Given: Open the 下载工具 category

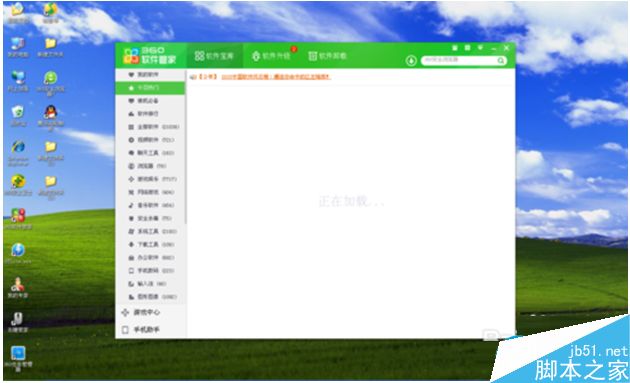Looking at the screenshot, I should (x=150, y=244).
